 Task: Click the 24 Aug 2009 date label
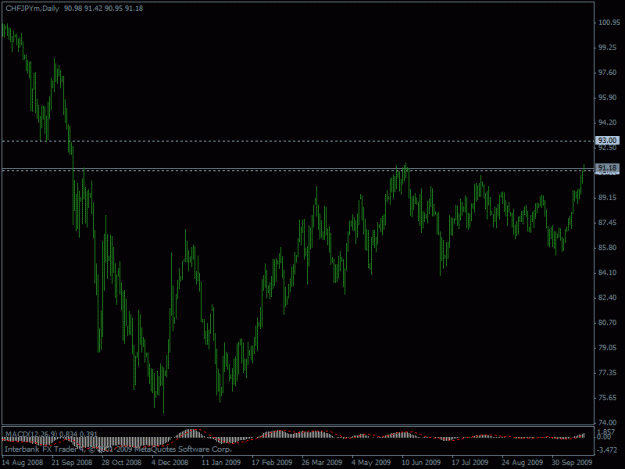(522, 462)
